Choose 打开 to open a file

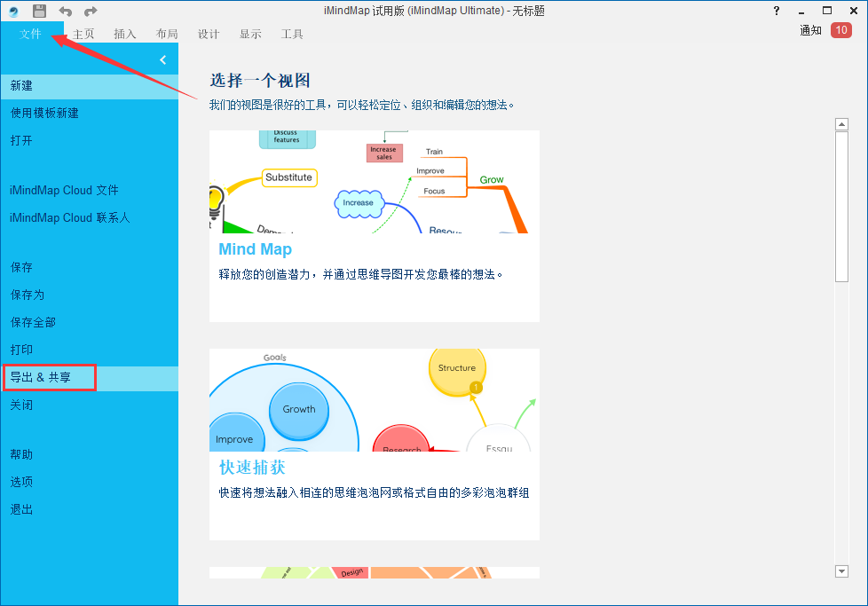click(22, 140)
